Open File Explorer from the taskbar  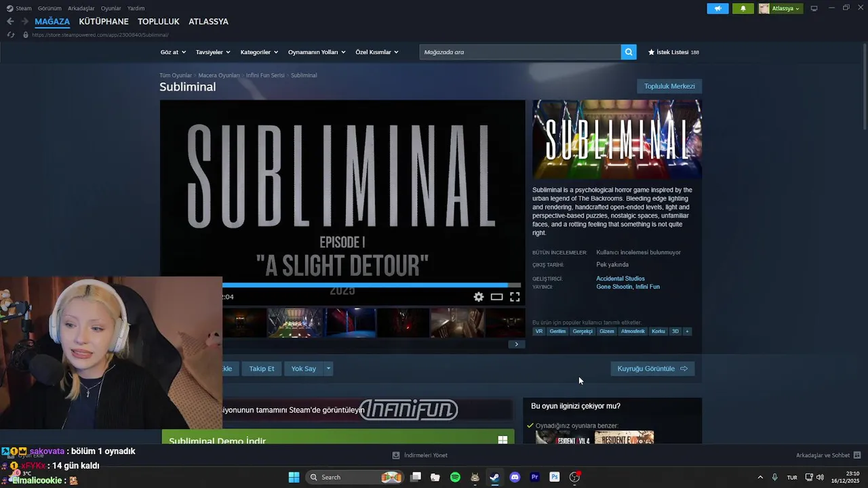pyautogui.click(x=435, y=477)
